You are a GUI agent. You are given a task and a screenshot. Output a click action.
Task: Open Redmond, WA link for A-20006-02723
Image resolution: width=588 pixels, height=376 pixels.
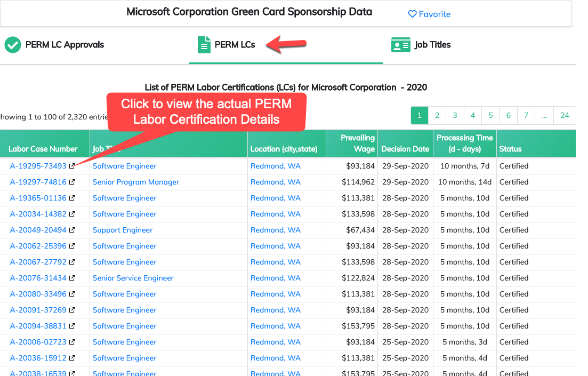(x=276, y=342)
